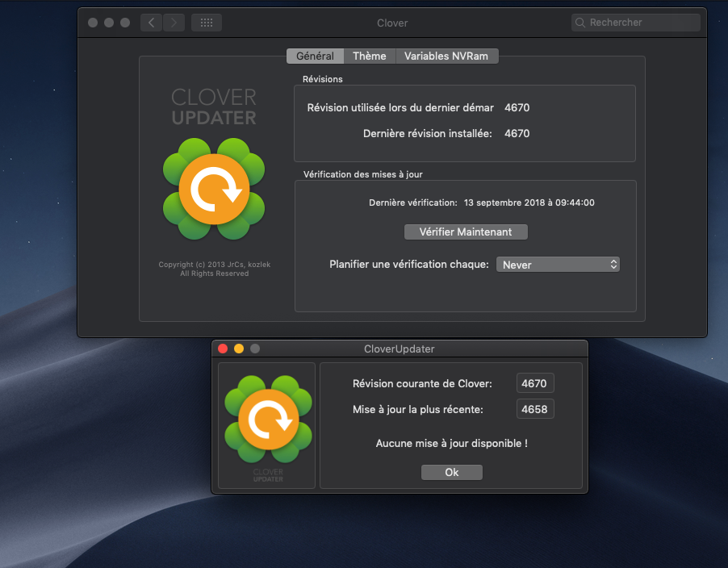The width and height of the screenshot is (728, 568).
Task: Switch to the Thème tab
Action: 370,56
